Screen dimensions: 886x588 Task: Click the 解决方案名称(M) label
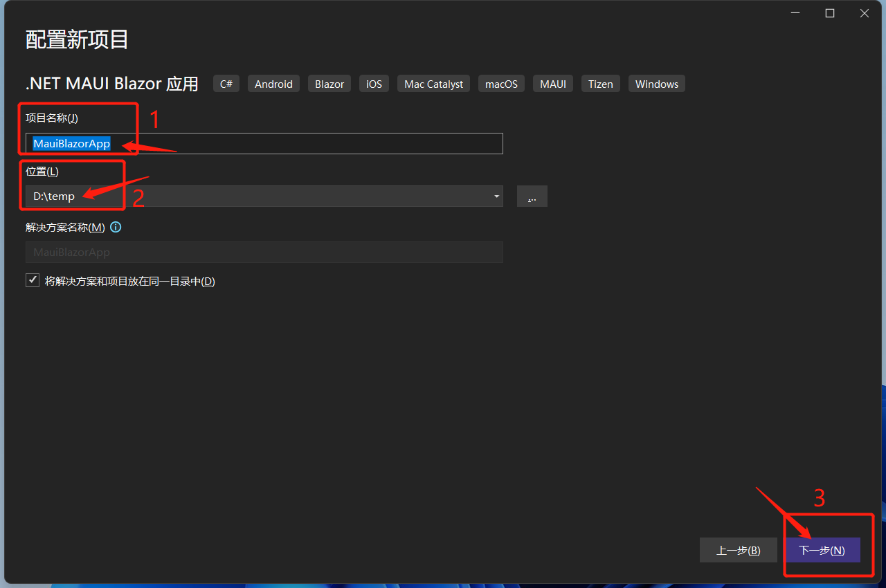click(x=65, y=228)
